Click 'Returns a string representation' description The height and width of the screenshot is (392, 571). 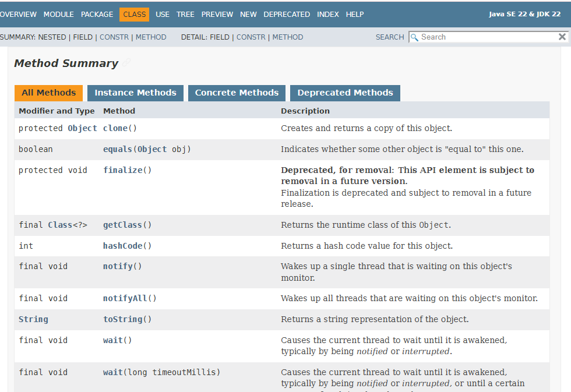tap(375, 319)
